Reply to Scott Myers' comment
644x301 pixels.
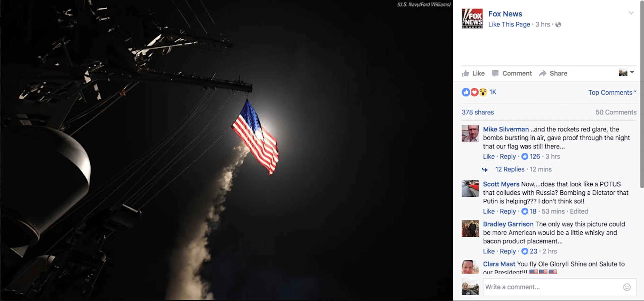(508, 212)
